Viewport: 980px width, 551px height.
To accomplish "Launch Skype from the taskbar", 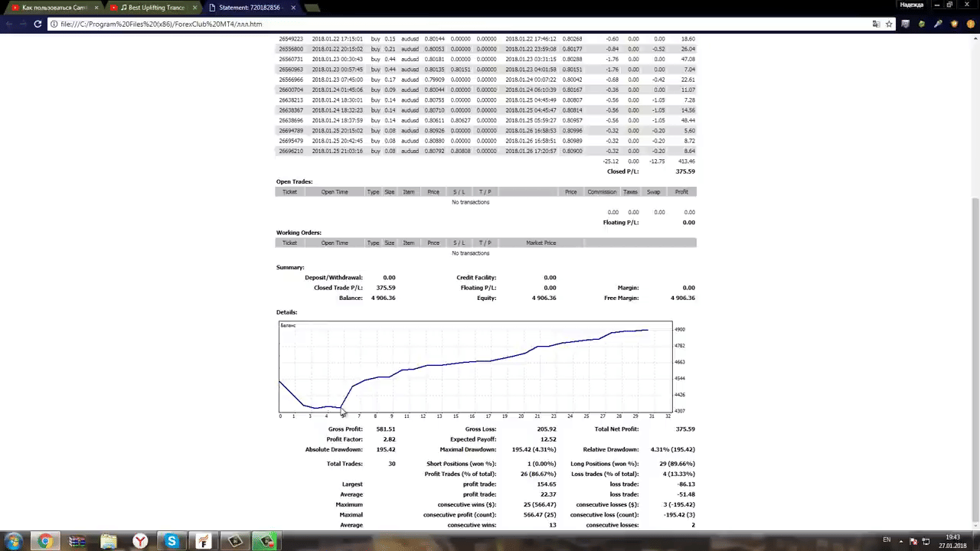I will 171,541.
